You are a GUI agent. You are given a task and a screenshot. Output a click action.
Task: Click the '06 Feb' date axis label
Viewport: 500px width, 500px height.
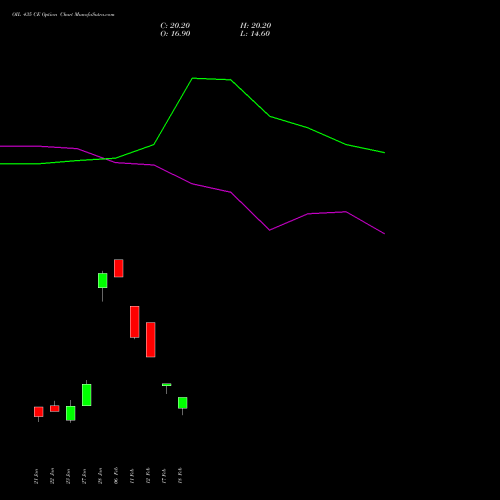(116, 476)
